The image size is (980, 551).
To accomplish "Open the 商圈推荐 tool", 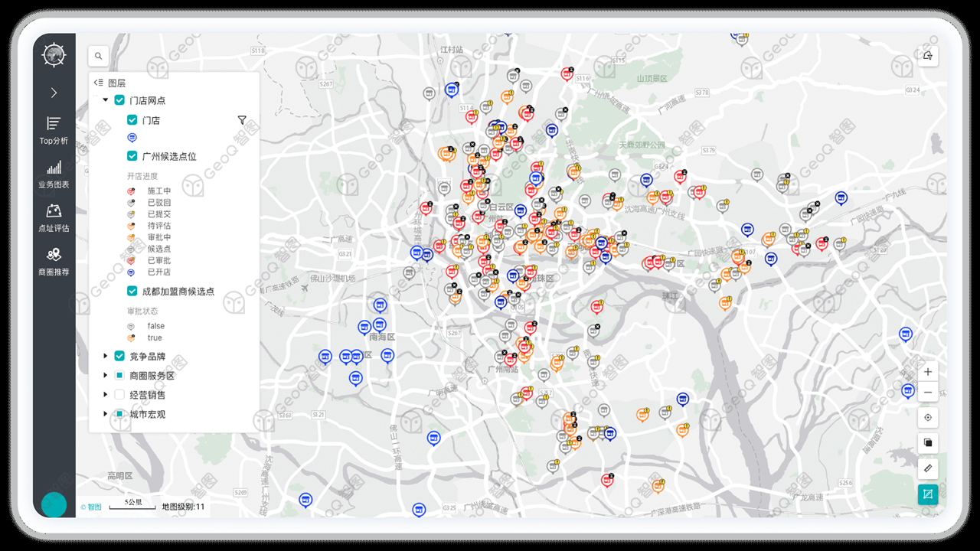I will [54, 261].
